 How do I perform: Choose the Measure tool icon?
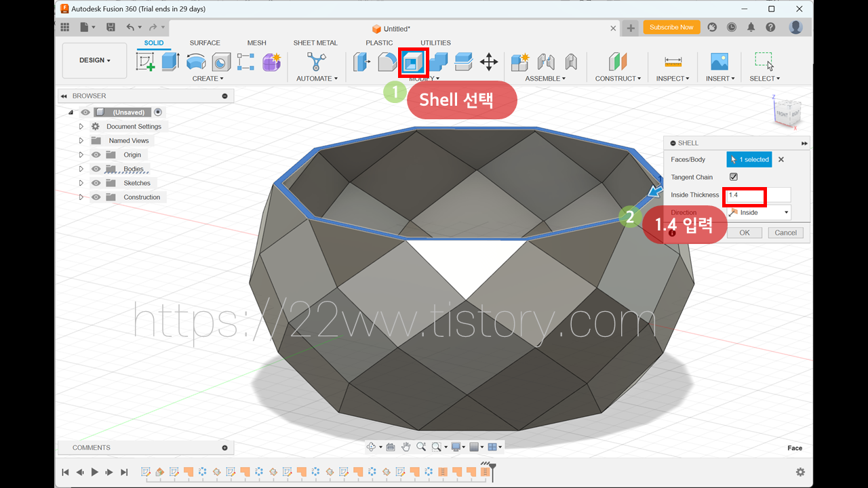(673, 62)
